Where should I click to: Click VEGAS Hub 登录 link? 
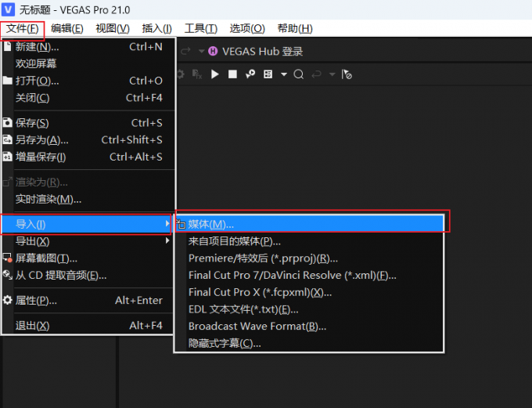pos(262,52)
